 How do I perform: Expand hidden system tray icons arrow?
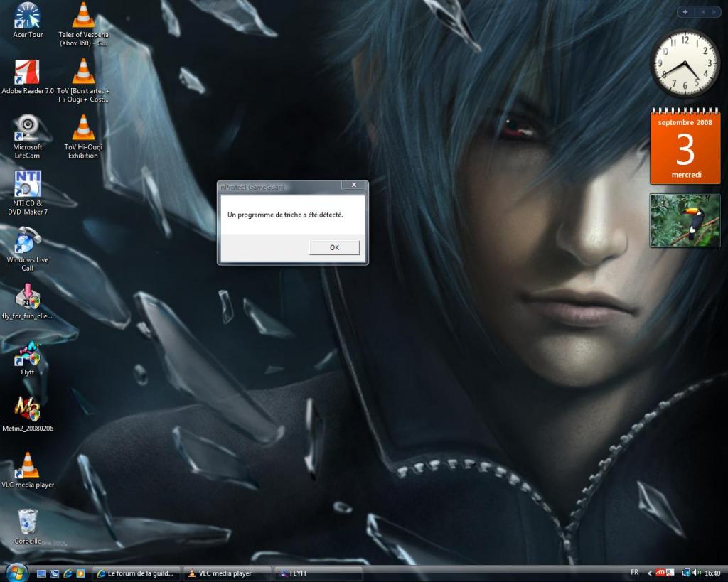click(649, 573)
